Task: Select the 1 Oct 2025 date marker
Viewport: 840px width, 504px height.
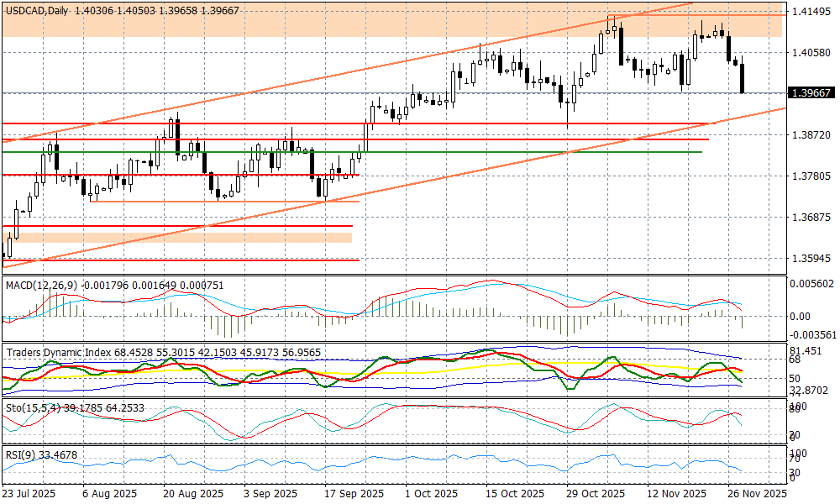Action: [x=431, y=494]
